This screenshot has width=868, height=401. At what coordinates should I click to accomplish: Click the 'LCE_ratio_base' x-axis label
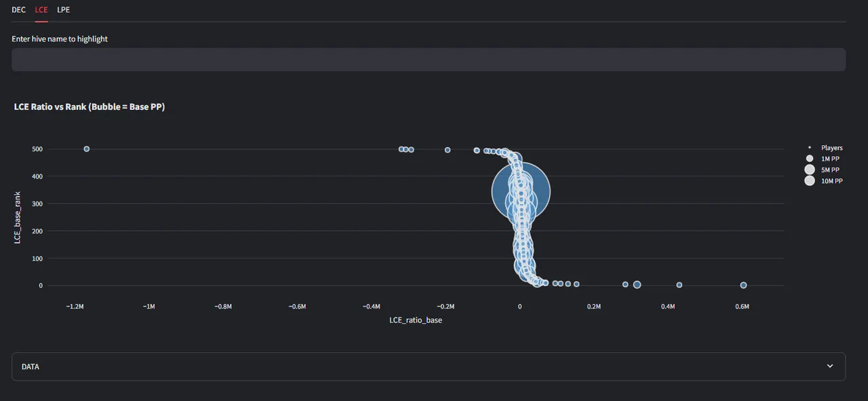pos(416,320)
